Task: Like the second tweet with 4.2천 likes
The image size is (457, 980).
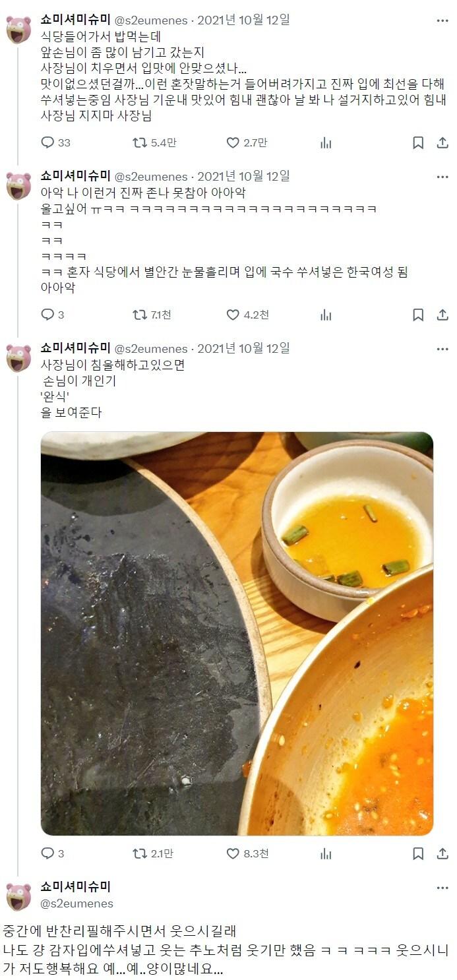Action: point(247,315)
